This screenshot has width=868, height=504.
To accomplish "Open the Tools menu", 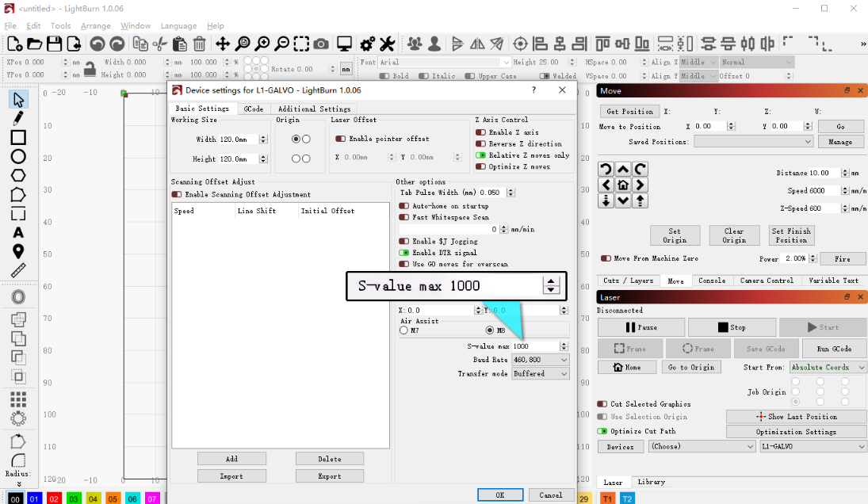I will tap(60, 26).
